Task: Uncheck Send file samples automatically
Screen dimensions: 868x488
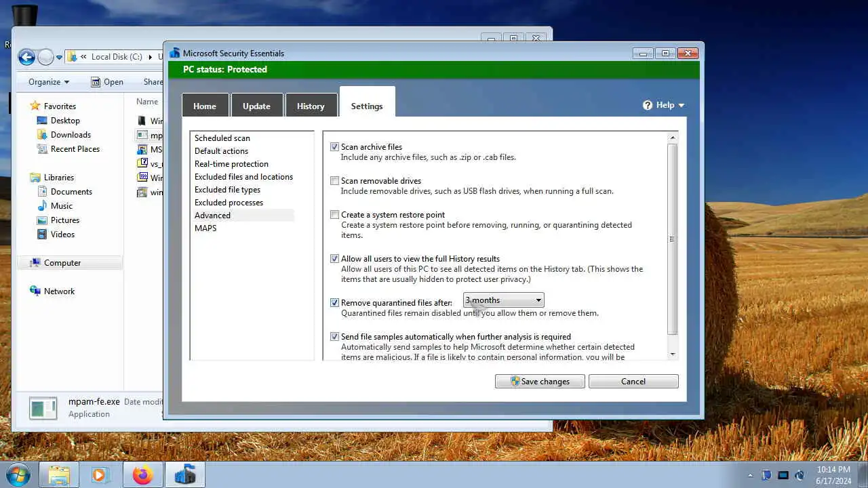Action: click(334, 337)
